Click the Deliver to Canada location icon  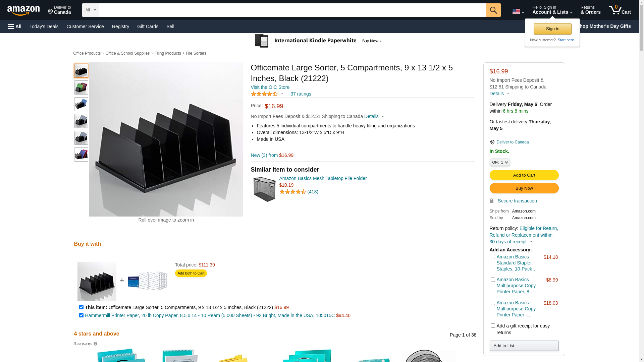click(492, 142)
